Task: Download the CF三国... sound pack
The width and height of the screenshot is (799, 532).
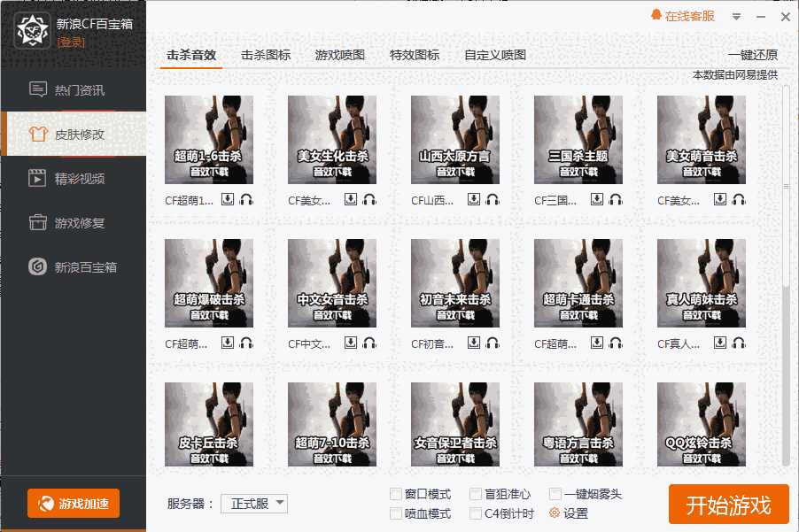Action: (x=597, y=199)
